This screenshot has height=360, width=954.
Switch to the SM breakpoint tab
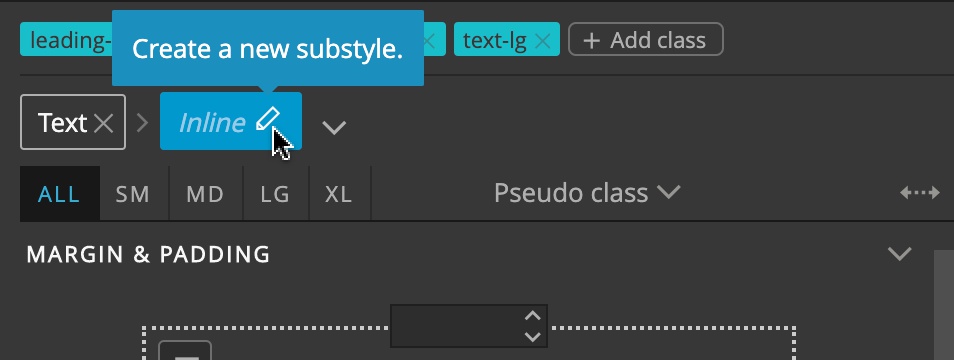(x=133, y=194)
